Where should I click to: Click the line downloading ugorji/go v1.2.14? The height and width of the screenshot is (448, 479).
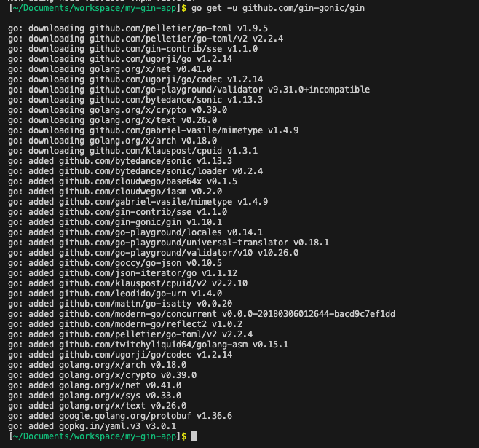point(120,59)
